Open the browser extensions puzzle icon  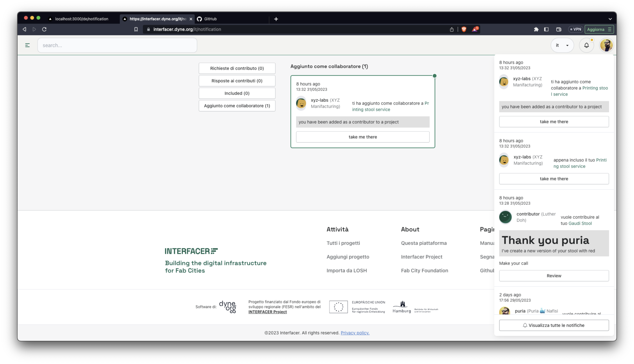point(536,29)
